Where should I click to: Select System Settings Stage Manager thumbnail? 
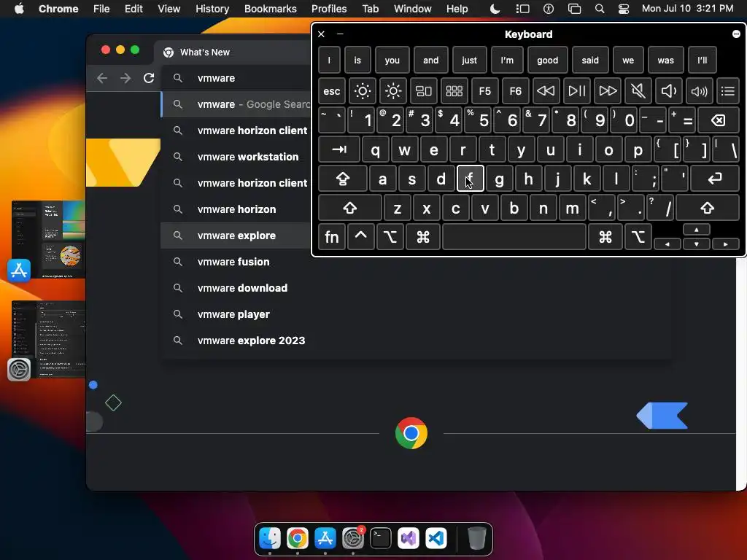[x=48, y=339]
